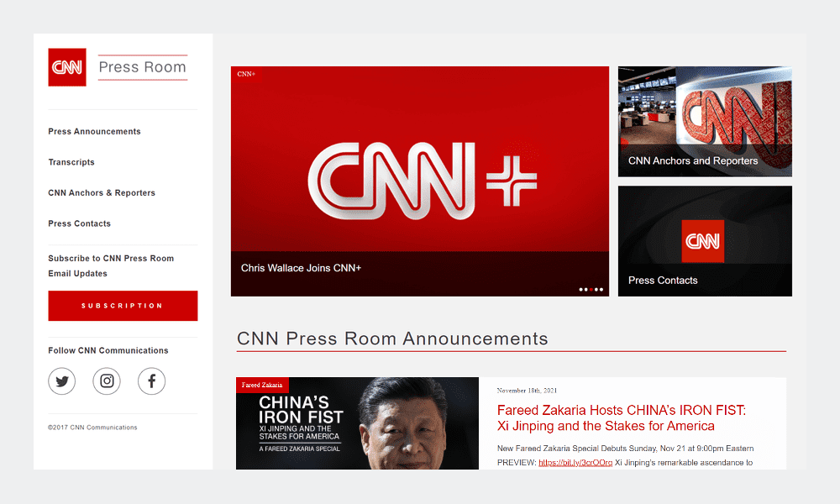Click the CNN+ tag on the banner
Screen dimensions: 840x504
246,74
